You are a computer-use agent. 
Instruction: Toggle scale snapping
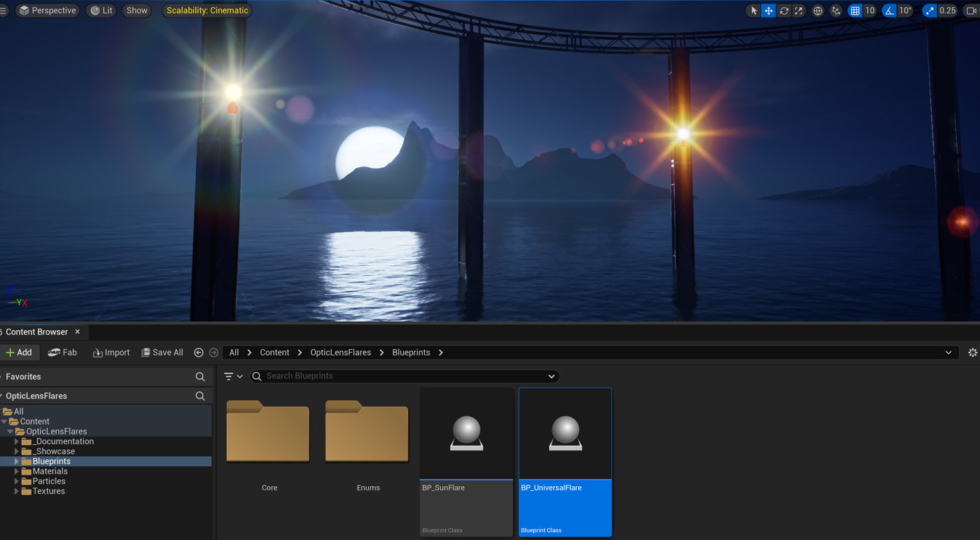click(930, 10)
